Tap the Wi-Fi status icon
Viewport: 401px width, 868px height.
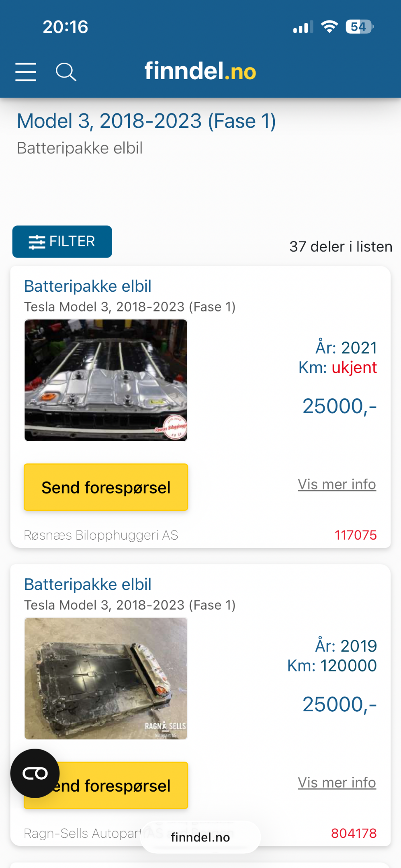click(x=329, y=27)
